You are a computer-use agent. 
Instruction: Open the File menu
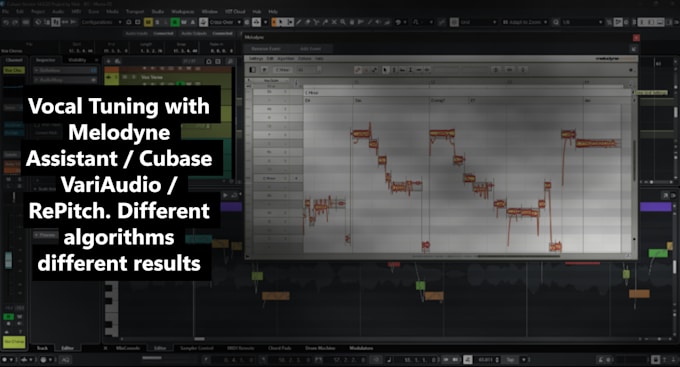pyautogui.click(x=6, y=12)
